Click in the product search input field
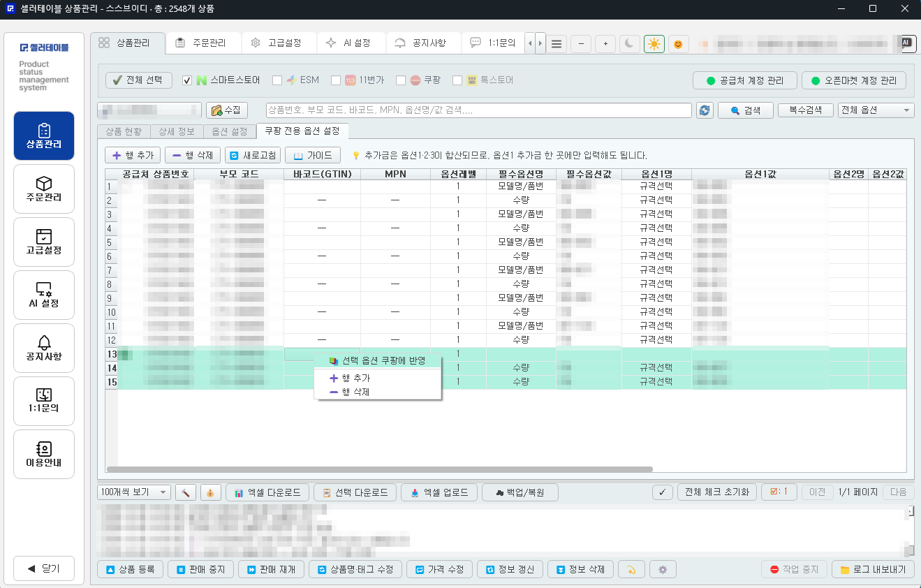 pyautogui.click(x=479, y=110)
